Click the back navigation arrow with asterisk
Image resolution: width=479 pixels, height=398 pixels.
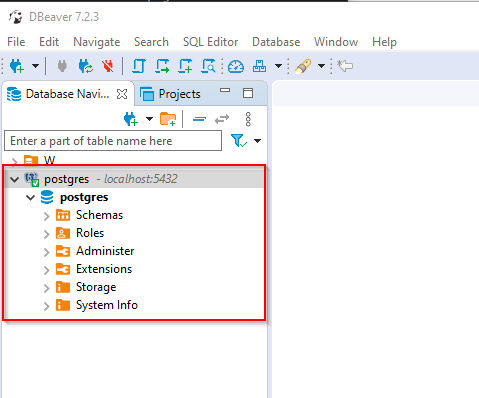[x=345, y=66]
